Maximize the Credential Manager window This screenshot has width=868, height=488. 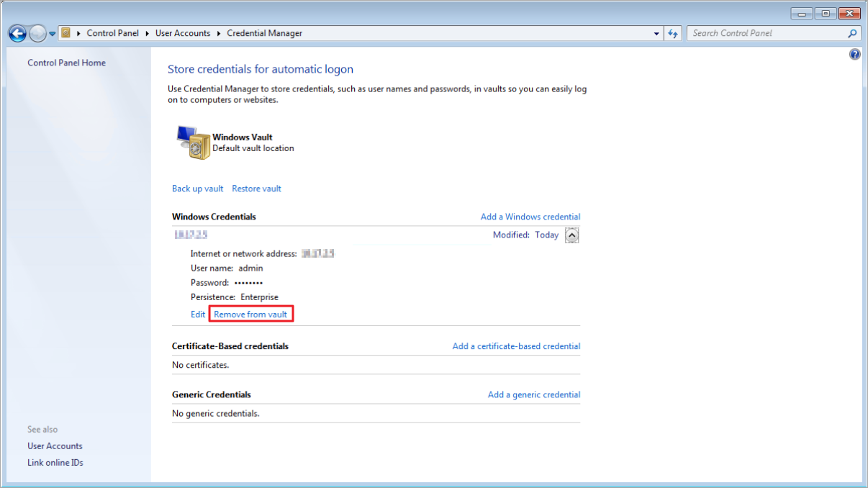point(824,14)
